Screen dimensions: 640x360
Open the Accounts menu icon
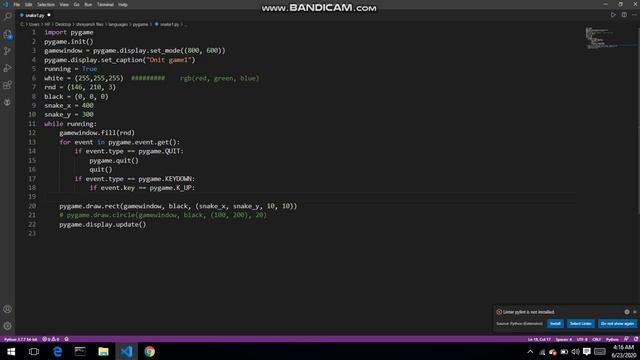tap(7, 309)
